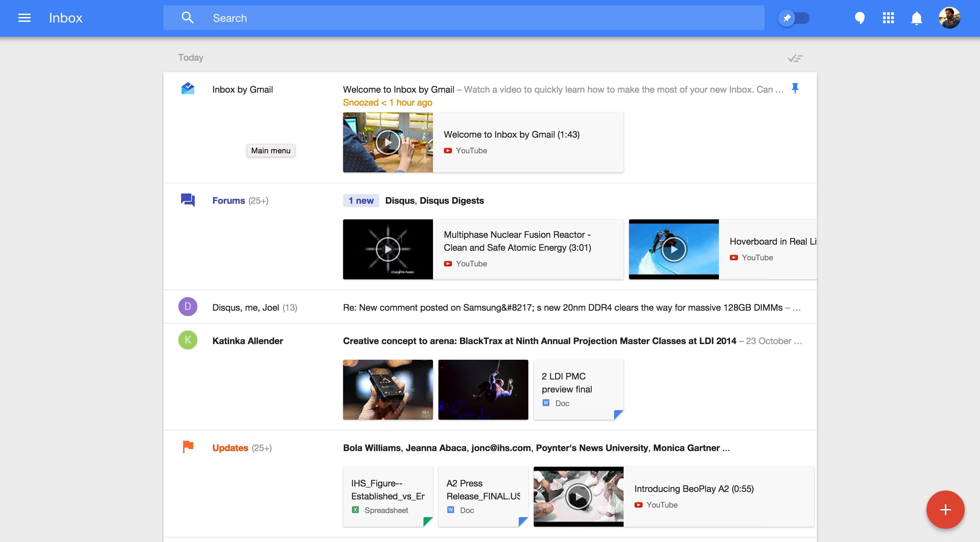Open the aerial performer photo attachment
Image resolution: width=980 pixels, height=542 pixels.
coord(483,390)
